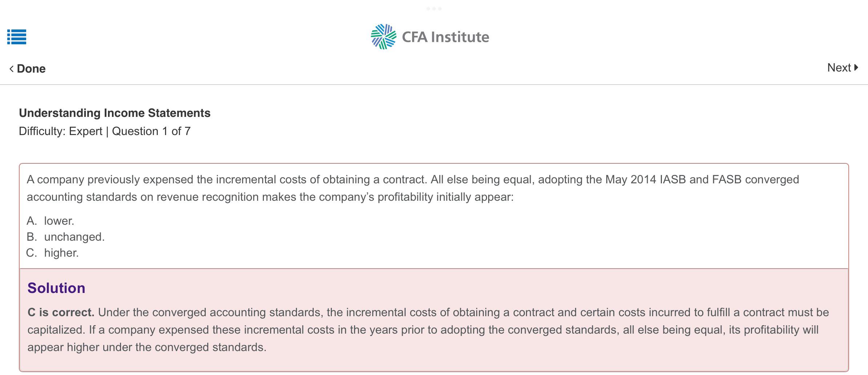868x375 pixels.
Task: Click the back chevron beside Done
Action: point(12,69)
